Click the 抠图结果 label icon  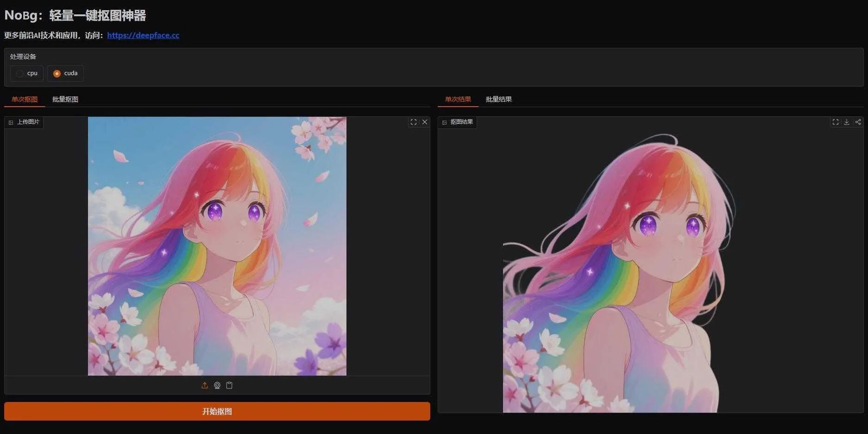445,122
